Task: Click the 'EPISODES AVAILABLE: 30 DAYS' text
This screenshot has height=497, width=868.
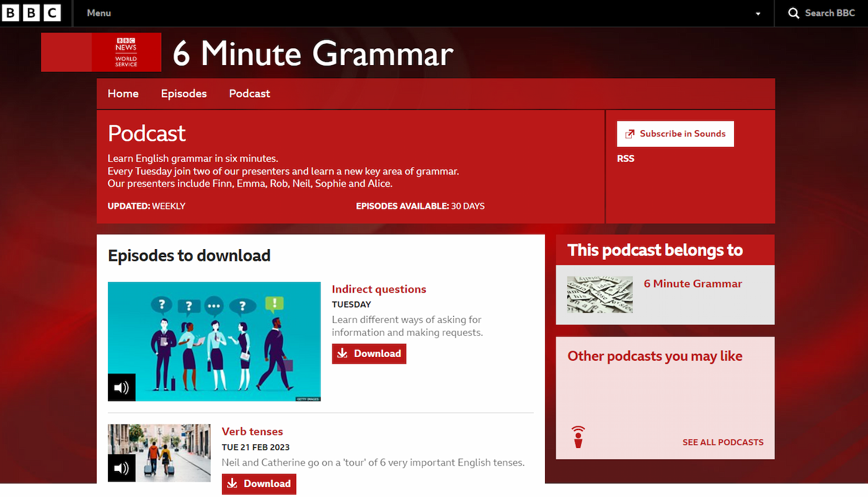Action: 420,206
